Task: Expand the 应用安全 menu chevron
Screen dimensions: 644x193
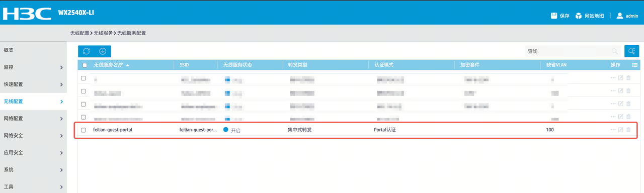Action: 61,153
